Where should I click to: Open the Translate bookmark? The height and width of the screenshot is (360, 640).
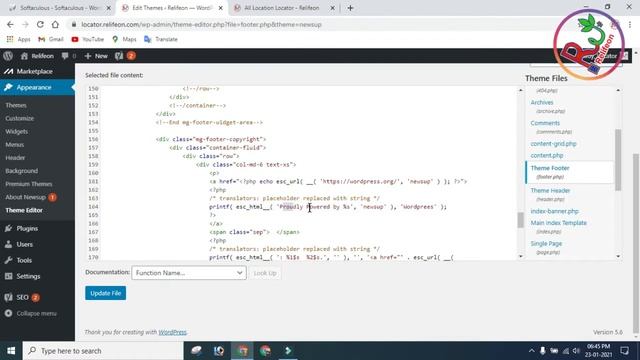tap(161, 39)
